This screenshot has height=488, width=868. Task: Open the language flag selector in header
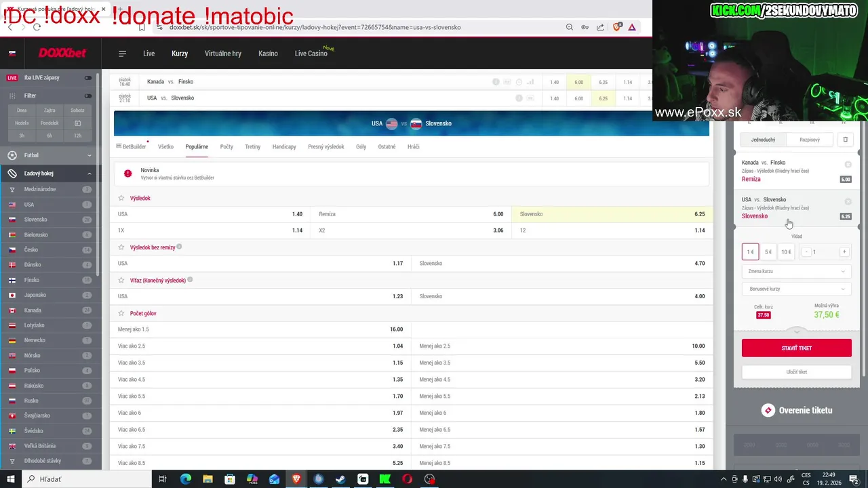point(12,54)
